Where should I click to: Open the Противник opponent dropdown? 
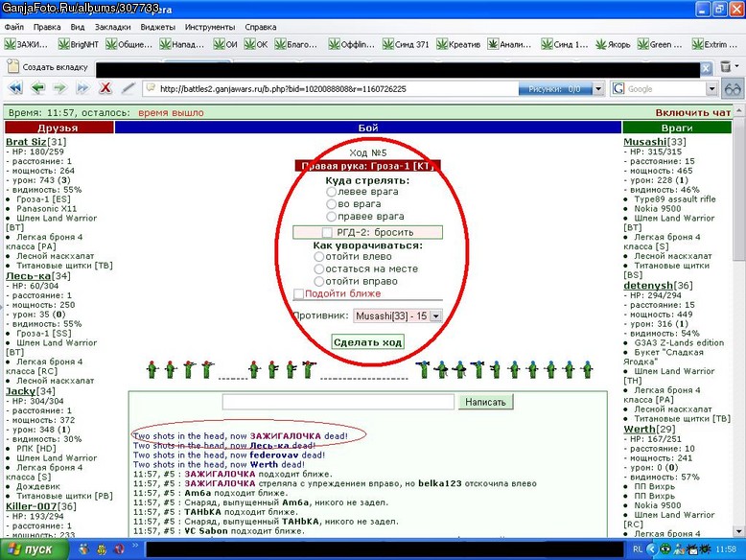coord(397,315)
